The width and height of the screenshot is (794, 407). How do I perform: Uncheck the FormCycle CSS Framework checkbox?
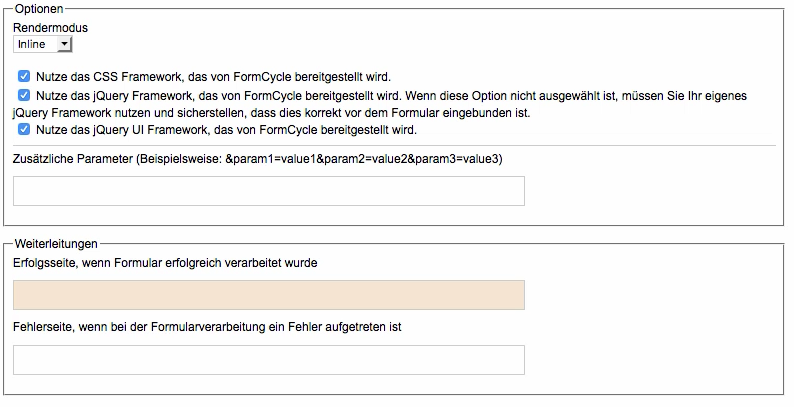click(x=24, y=76)
